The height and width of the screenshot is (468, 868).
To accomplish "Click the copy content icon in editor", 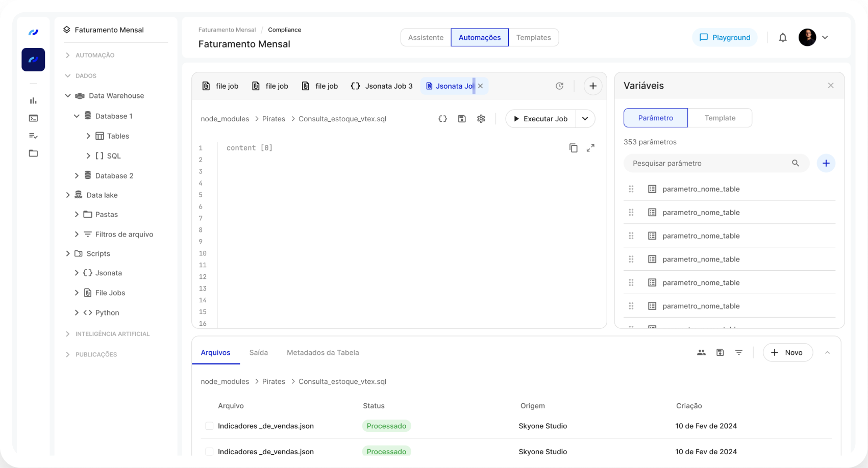I will 573,148.
